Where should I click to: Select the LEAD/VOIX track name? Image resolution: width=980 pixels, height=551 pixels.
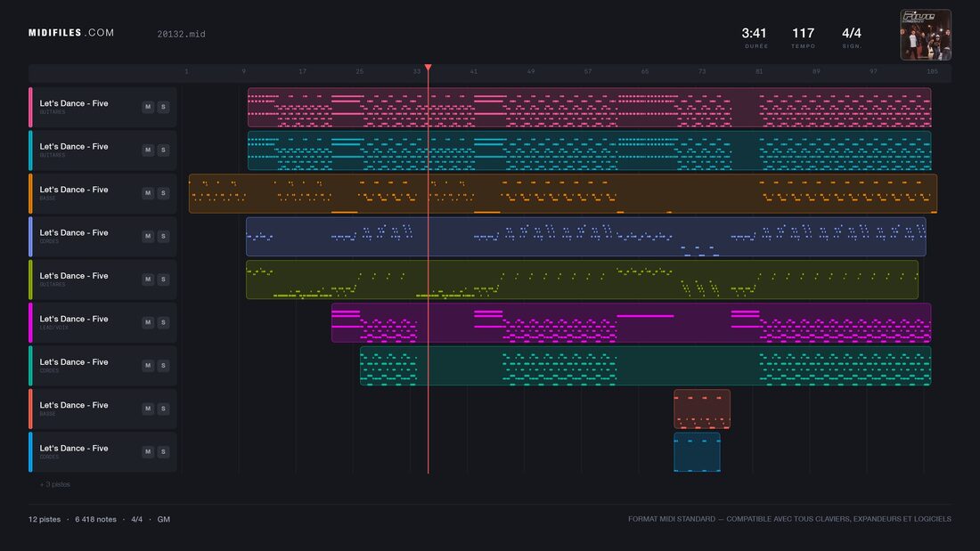[x=74, y=320]
